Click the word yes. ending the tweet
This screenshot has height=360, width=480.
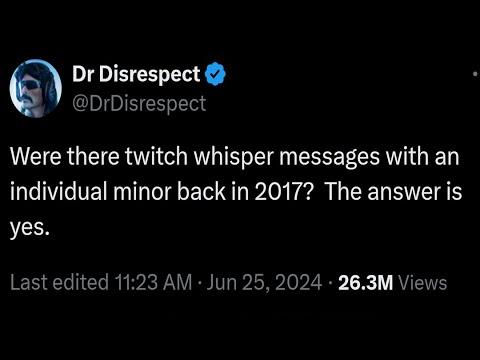tap(30, 229)
